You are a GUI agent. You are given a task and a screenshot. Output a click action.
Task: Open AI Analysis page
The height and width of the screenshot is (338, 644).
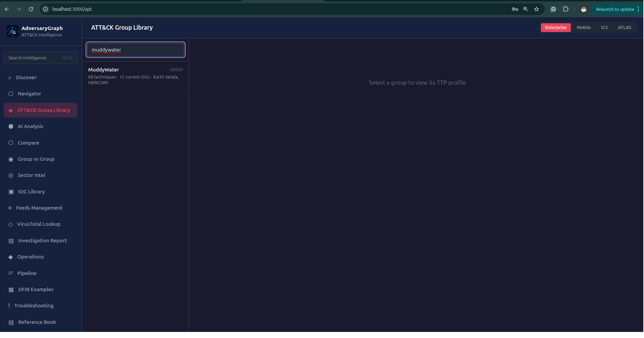coord(40,126)
